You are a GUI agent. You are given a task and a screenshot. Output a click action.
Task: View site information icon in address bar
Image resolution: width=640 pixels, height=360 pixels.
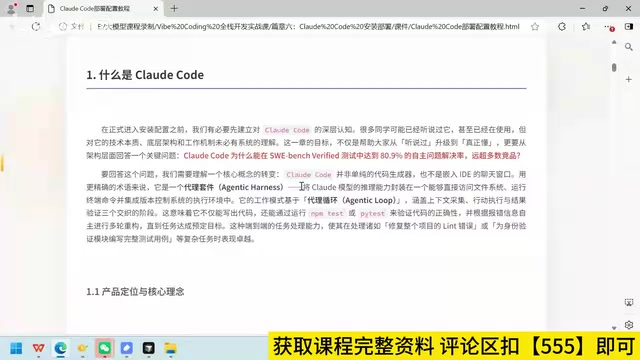pos(63,27)
